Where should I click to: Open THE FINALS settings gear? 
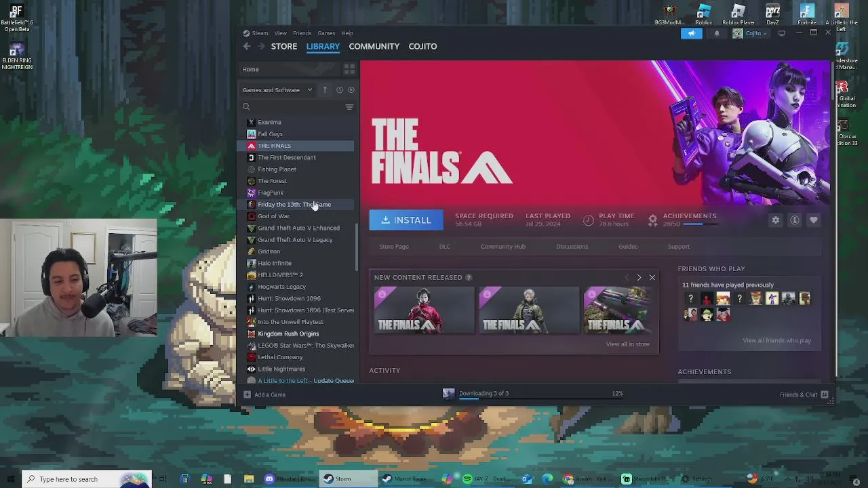pos(776,220)
